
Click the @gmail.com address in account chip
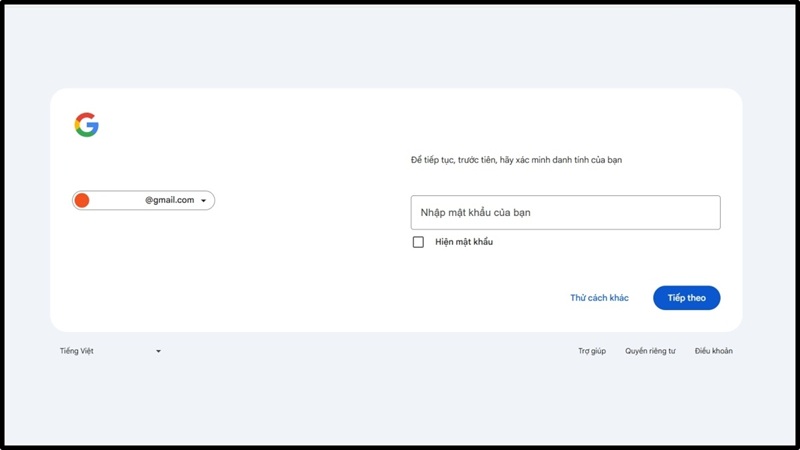(x=169, y=200)
